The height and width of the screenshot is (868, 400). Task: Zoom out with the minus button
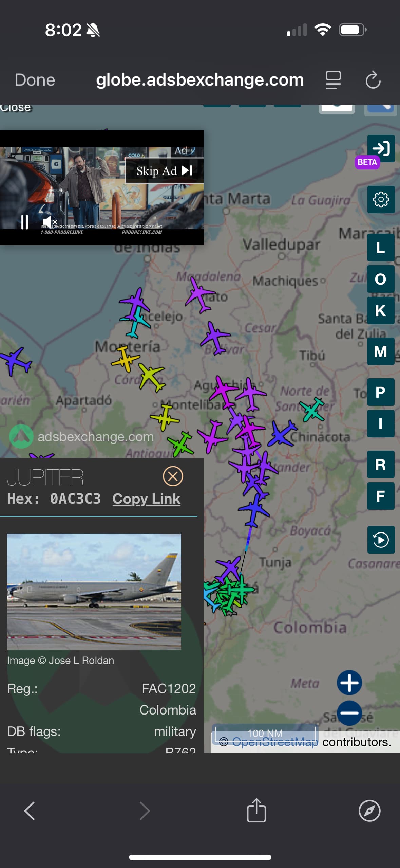349,713
